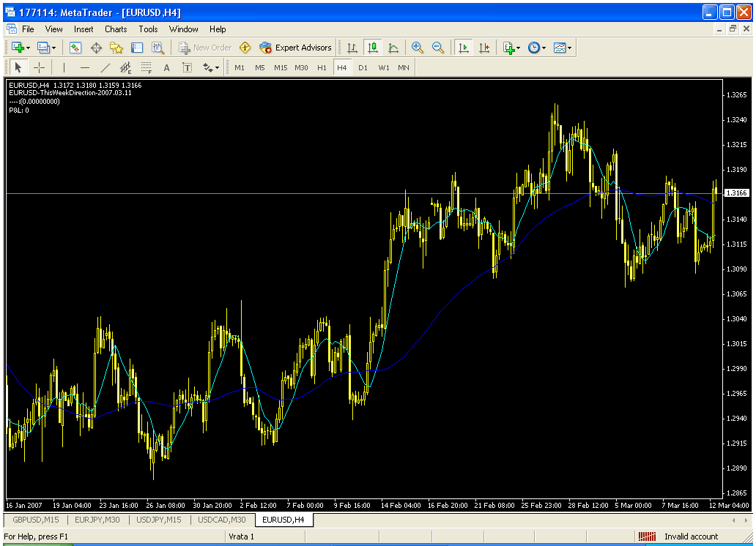Open the Window menu

tap(184, 29)
